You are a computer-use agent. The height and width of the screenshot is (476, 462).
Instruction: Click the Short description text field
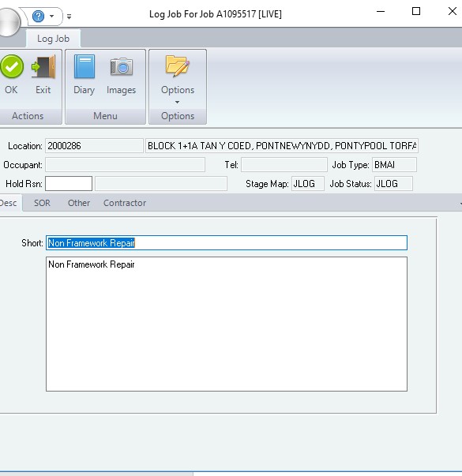click(227, 243)
